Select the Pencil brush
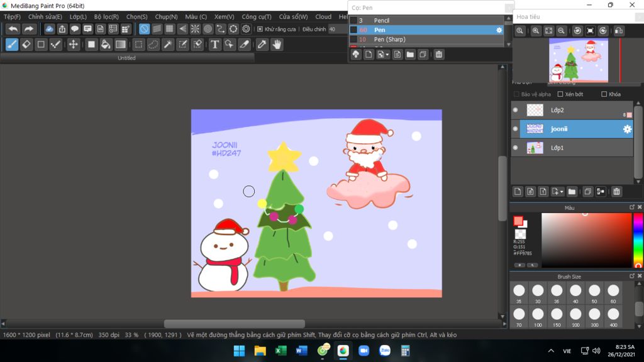The width and height of the screenshot is (644, 362). pos(426,20)
